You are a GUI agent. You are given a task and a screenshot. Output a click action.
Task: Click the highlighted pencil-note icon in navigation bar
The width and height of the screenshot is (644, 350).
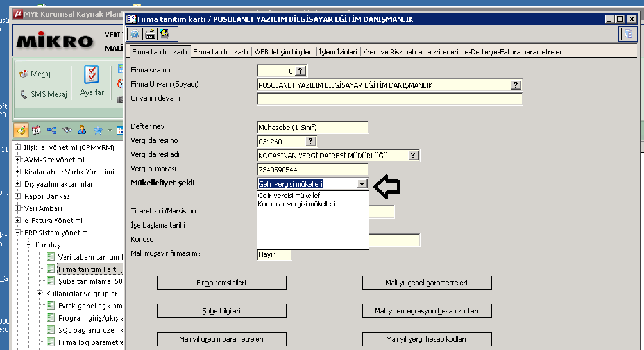21,131
